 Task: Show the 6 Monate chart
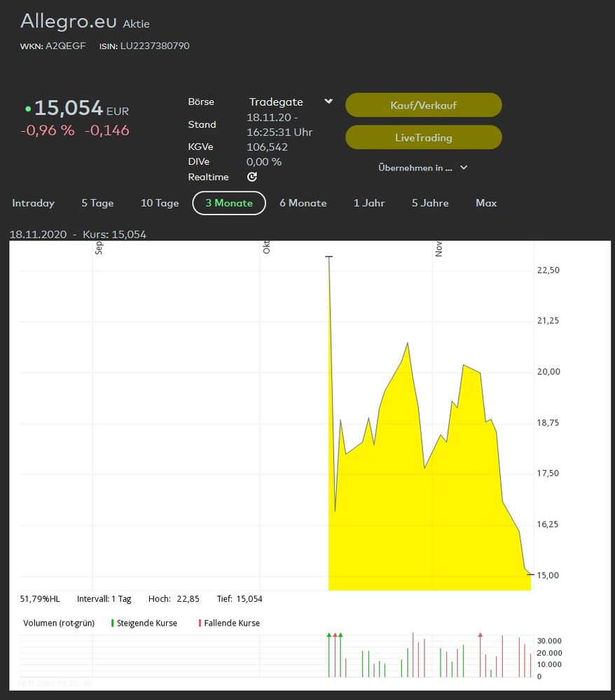click(303, 203)
